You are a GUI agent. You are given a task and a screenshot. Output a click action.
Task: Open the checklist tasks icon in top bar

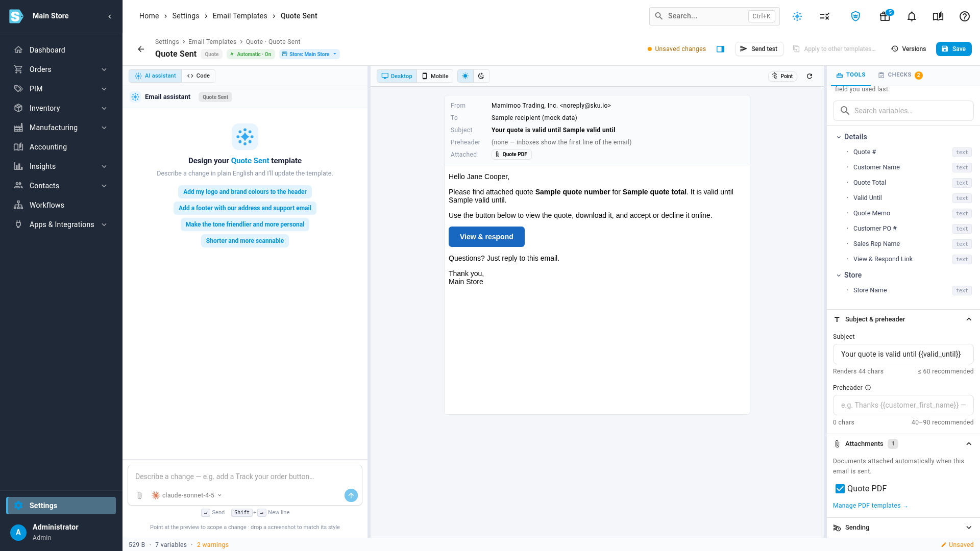[x=825, y=16]
